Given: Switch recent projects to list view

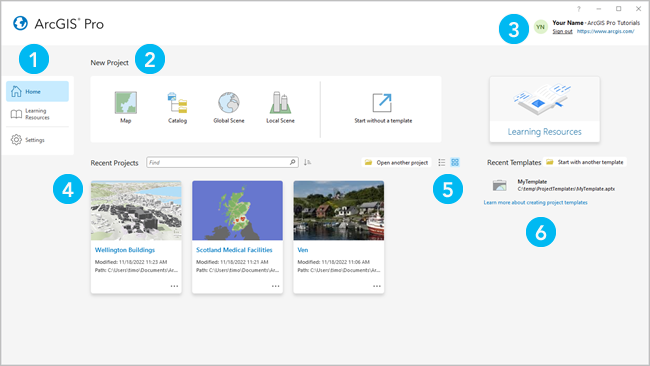Looking at the screenshot, I should 442,162.
